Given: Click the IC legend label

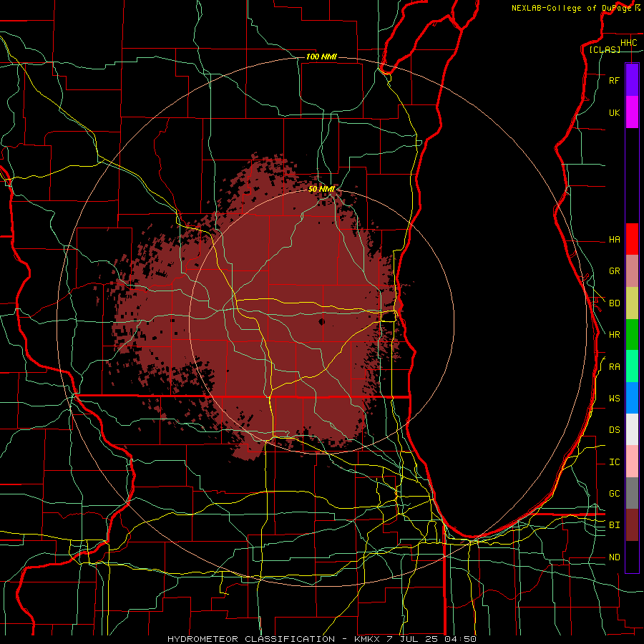Looking at the screenshot, I should 614,462.
